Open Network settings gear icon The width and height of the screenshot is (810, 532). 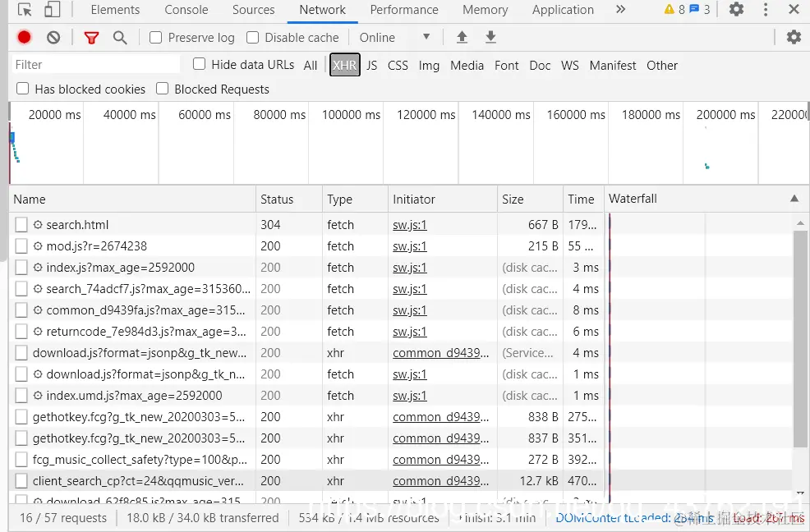click(794, 37)
